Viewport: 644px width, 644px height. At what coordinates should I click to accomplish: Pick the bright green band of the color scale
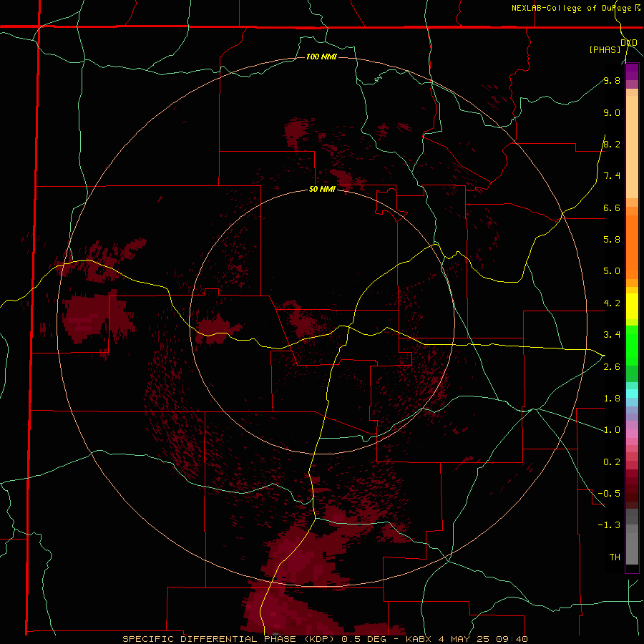coord(632,345)
